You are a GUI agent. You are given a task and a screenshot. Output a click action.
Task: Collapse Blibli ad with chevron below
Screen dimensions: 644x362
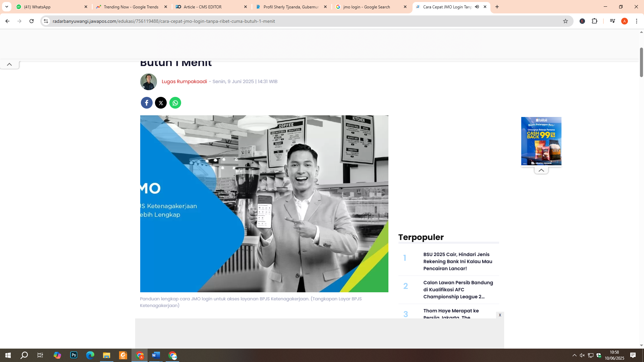coord(541,170)
